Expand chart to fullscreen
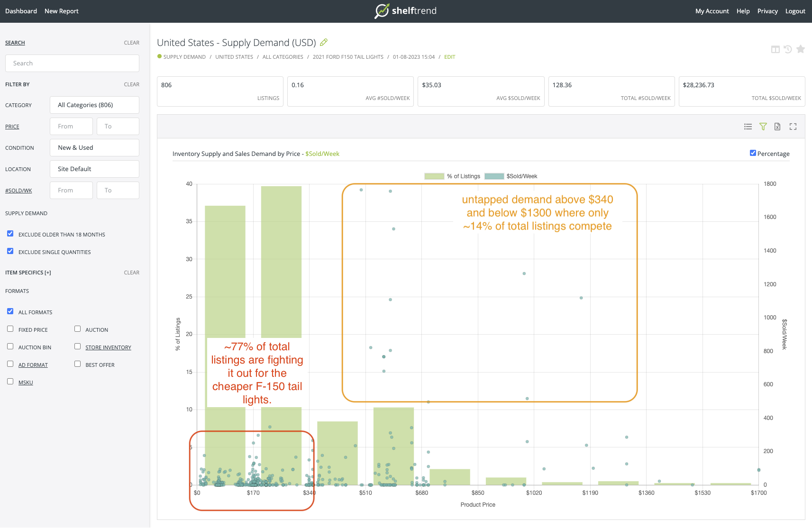The width and height of the screenshot is (812, 528). click(x=793, y=127)
